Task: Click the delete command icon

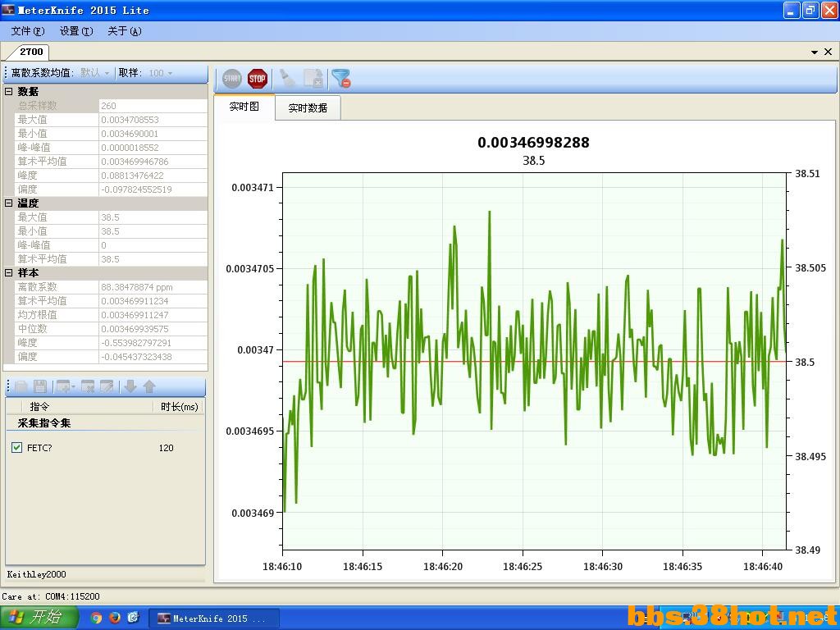Action: 87,386
